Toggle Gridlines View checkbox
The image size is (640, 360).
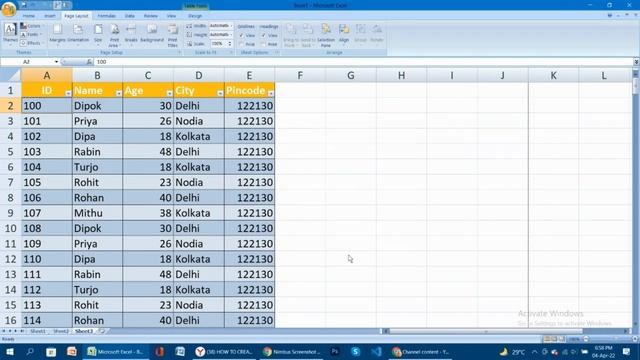pyautogui.click(x=241, y=36)
